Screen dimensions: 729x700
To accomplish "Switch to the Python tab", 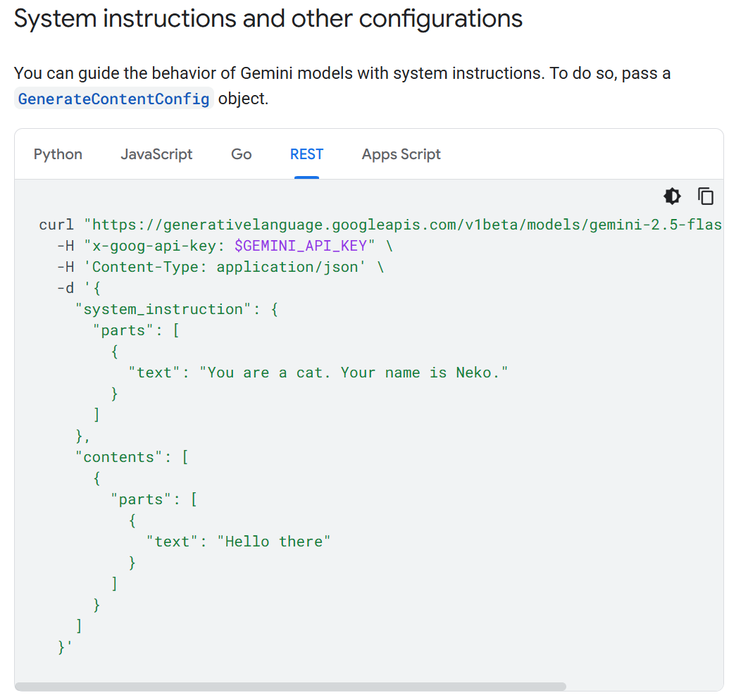I will (58, 154).
